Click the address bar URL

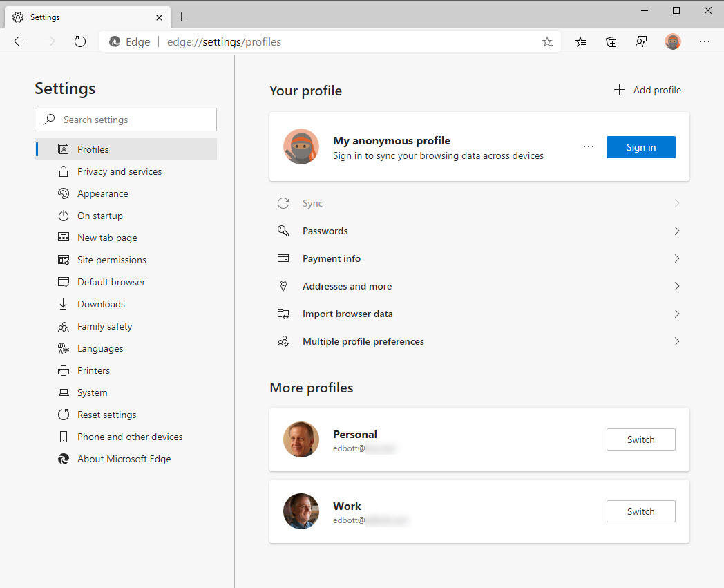pos(224,42)
